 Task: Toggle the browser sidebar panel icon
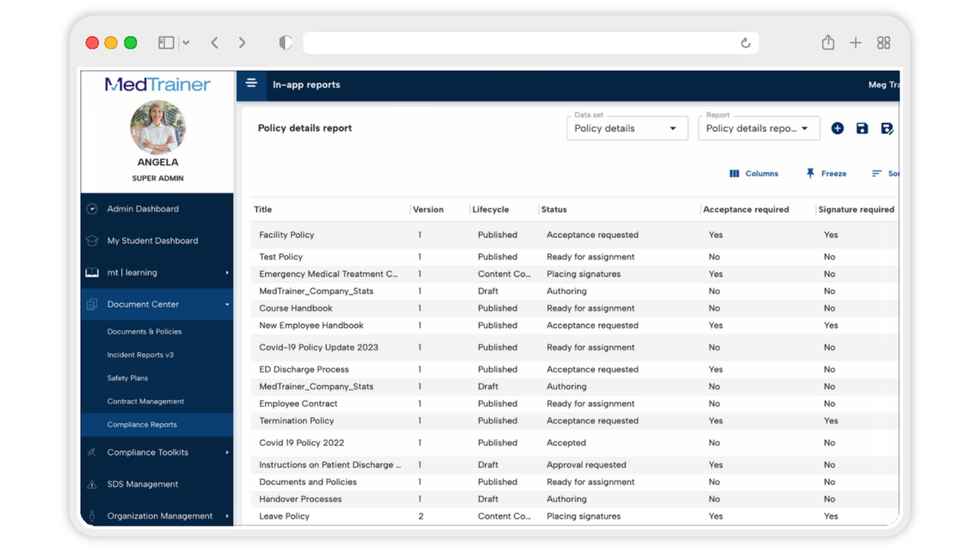166,42
